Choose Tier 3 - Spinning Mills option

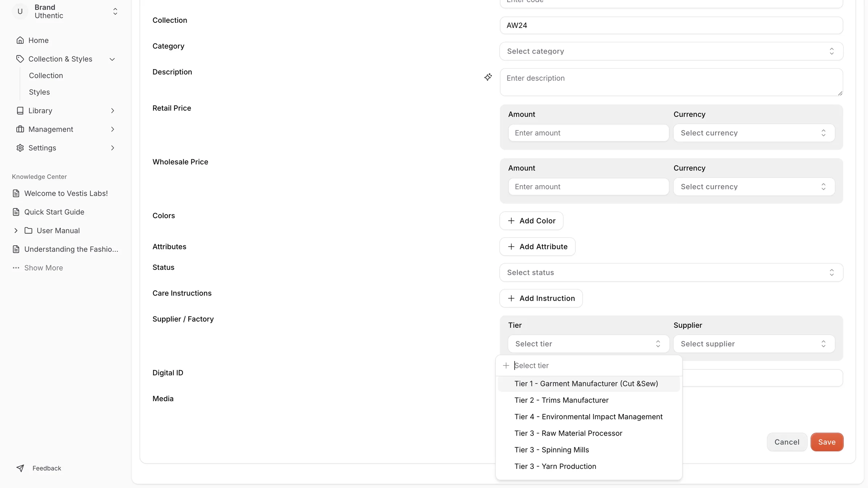coord(589,450)
